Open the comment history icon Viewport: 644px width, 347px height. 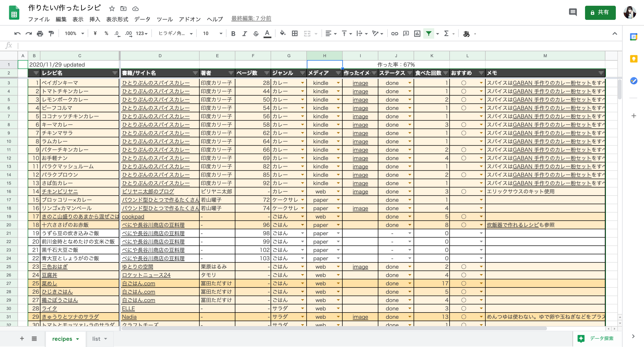[x=573, y=12]
